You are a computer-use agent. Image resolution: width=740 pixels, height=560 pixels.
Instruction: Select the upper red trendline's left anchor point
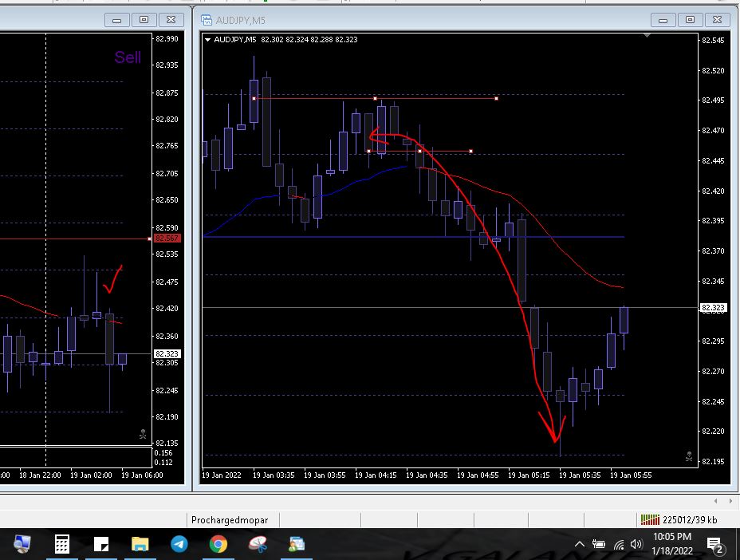(x=254, y=98)
